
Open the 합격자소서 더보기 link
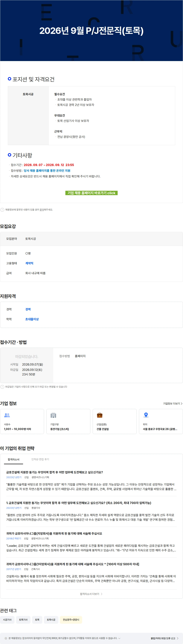[91, 594]
